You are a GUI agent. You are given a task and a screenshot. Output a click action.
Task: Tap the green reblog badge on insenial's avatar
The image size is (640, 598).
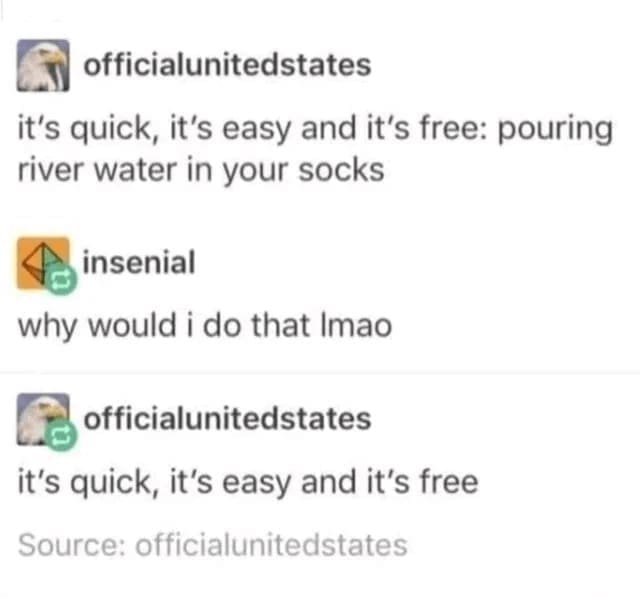(x=61, y=280)
